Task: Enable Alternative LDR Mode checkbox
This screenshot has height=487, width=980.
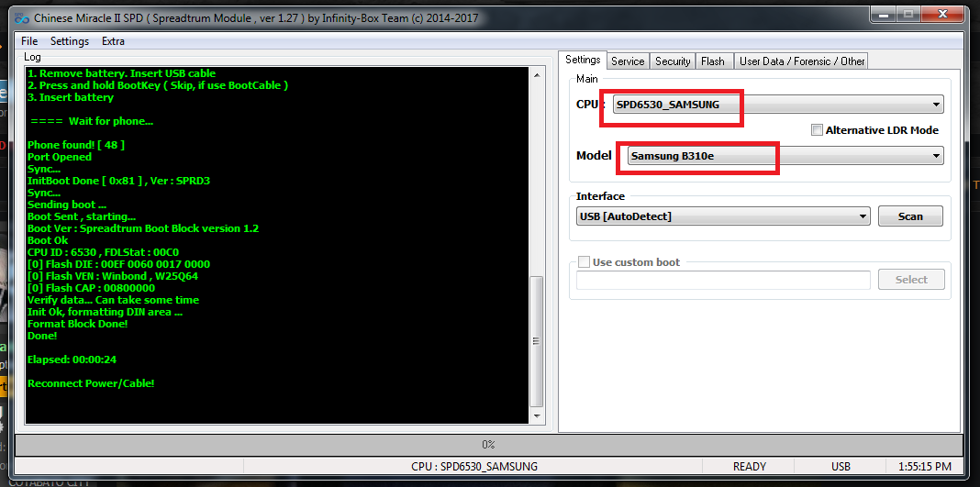Action: tap(817, 130)
